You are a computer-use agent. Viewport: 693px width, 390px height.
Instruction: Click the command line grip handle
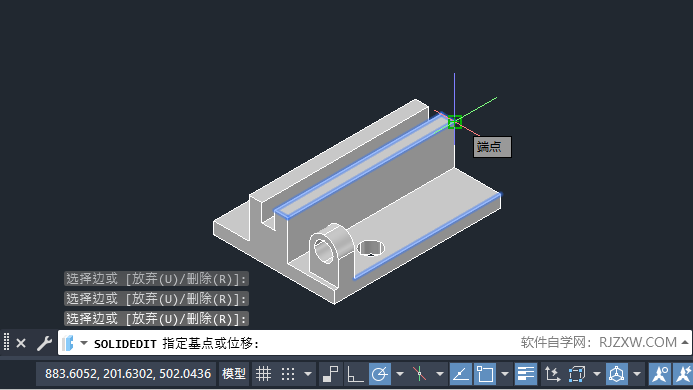point(6,342)
